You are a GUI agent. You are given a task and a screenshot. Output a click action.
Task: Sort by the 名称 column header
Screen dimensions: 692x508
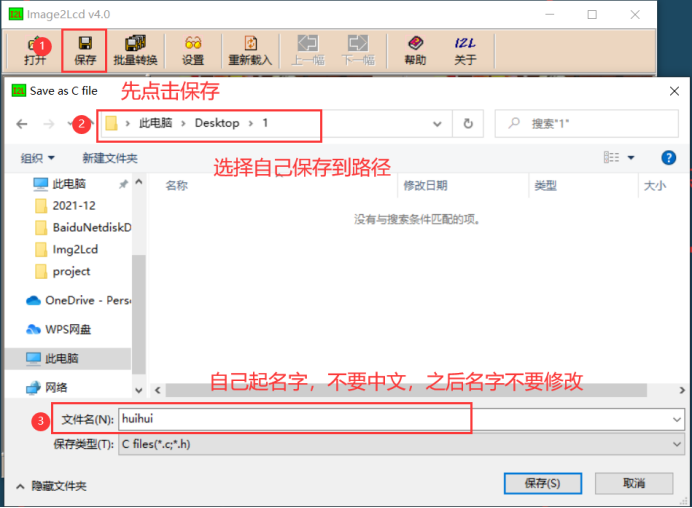click(x=177, y=185)
